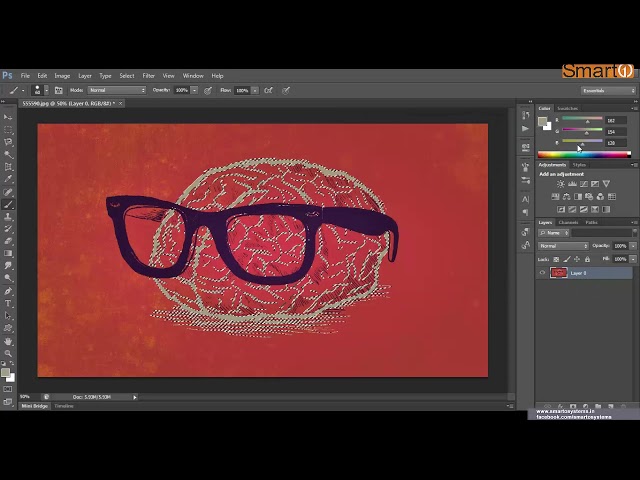
Task: Open the Select menu
Action: [127, 76]
